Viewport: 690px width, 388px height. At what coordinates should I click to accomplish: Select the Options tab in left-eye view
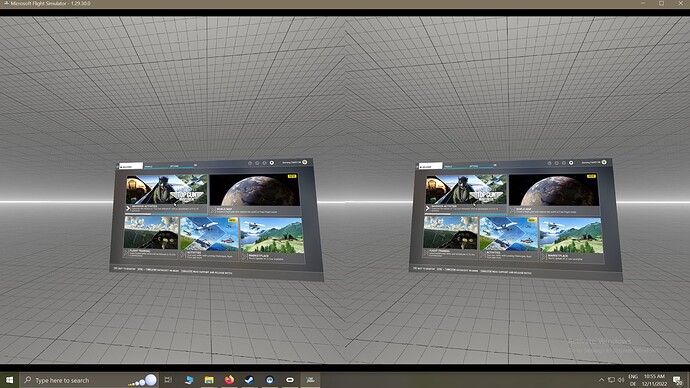coord(175,166)
